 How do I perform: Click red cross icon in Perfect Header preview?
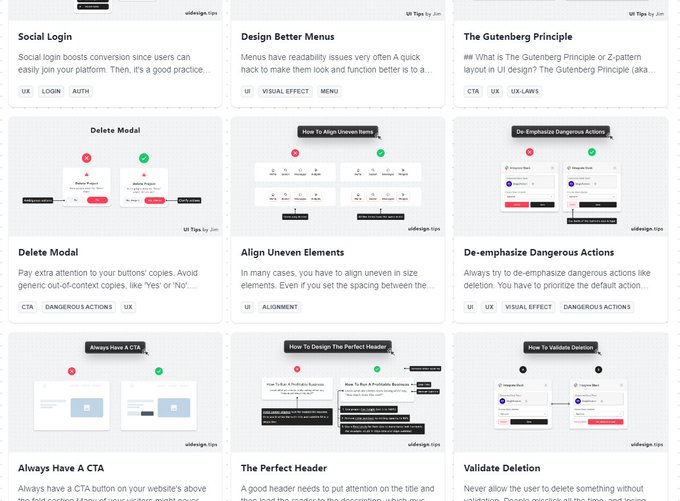(x=297, y=369)
